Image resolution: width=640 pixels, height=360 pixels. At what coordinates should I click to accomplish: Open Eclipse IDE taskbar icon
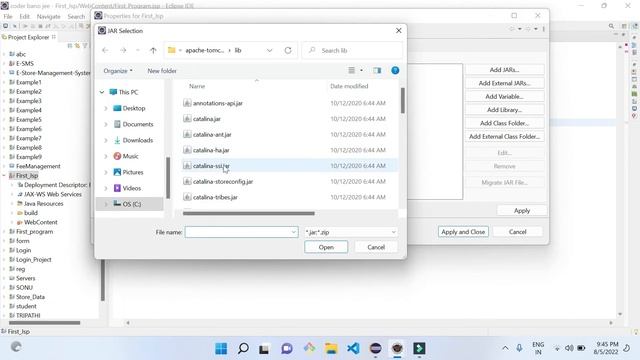tap(376, 348)
